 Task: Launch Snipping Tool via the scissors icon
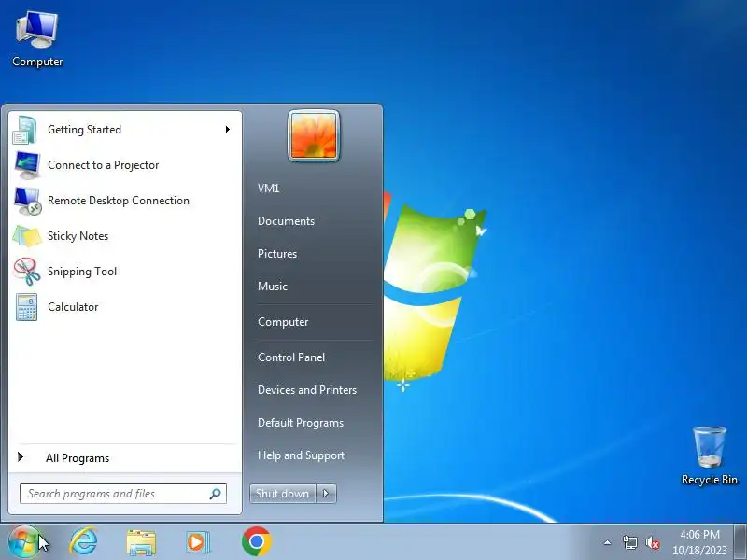27,272
